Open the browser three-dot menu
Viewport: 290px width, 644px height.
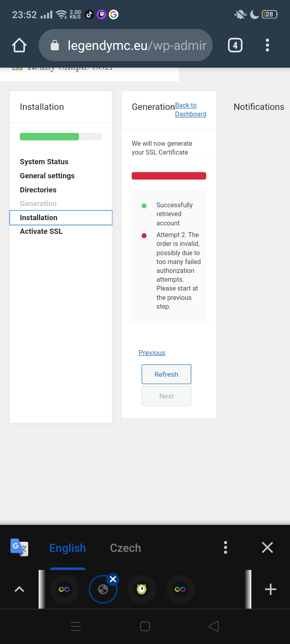(267, 45)
